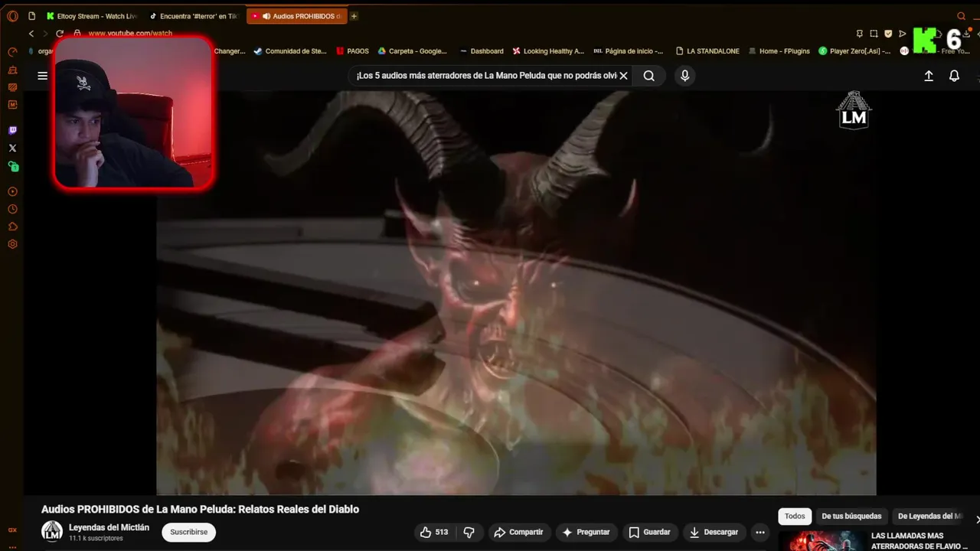Open a new browser tab
The width and height of the screenshot is (980, 551).
[354, 16]
